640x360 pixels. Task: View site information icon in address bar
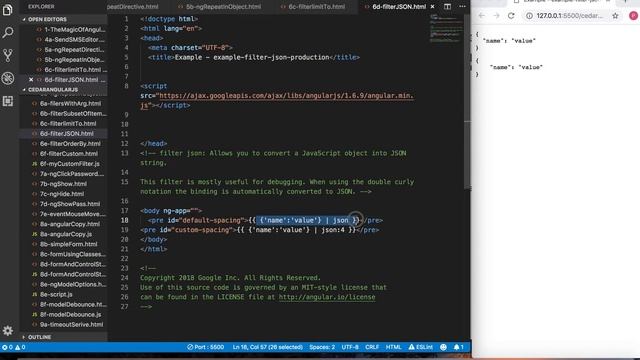click(x=529, y=16)
